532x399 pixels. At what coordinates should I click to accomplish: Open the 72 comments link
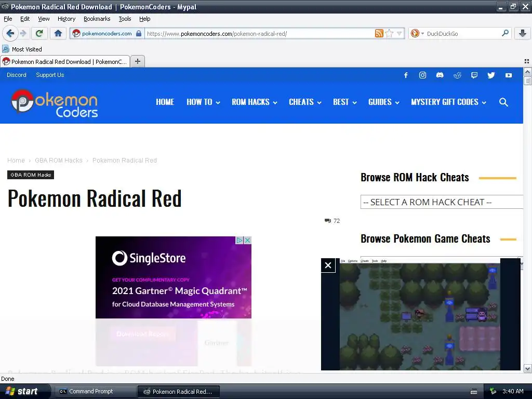pos(332,221)
